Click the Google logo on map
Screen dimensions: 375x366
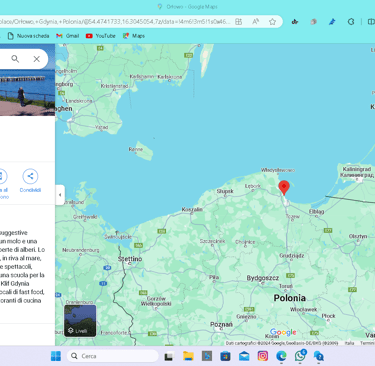283,332
